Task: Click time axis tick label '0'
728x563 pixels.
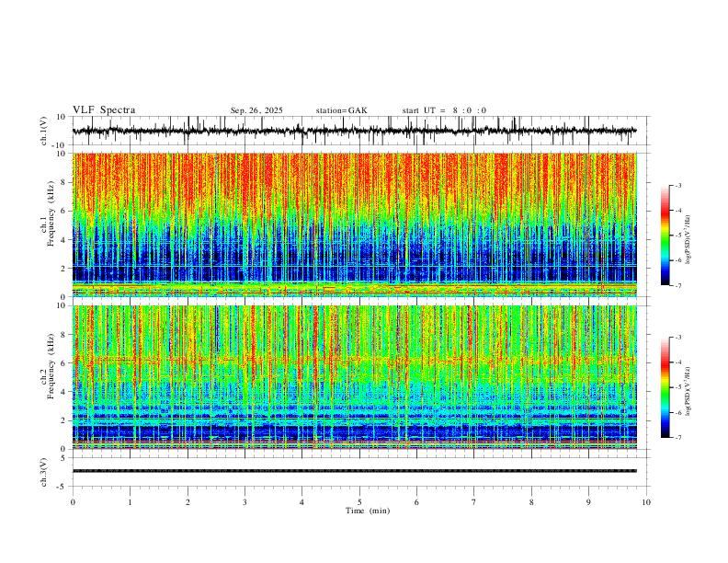Action: (73, 502)
